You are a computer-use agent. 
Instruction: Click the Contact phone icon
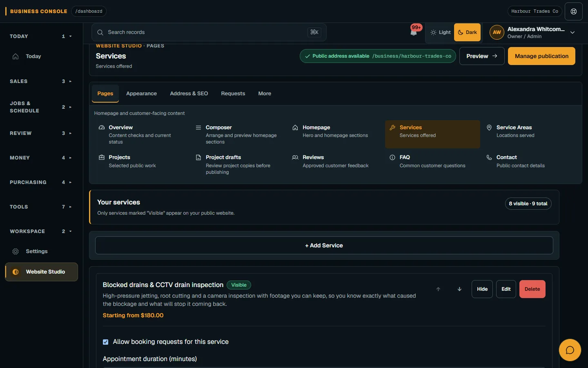pyautogui.click(x=489, y=157)
